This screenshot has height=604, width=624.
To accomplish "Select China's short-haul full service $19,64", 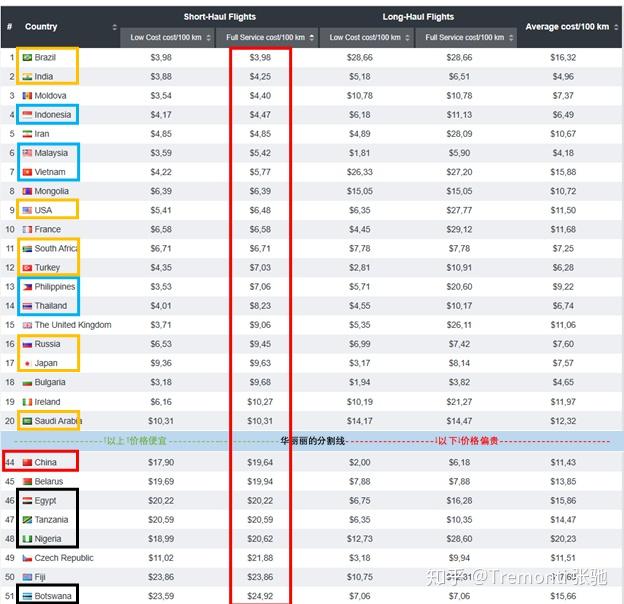I will [x=260, y=463].
